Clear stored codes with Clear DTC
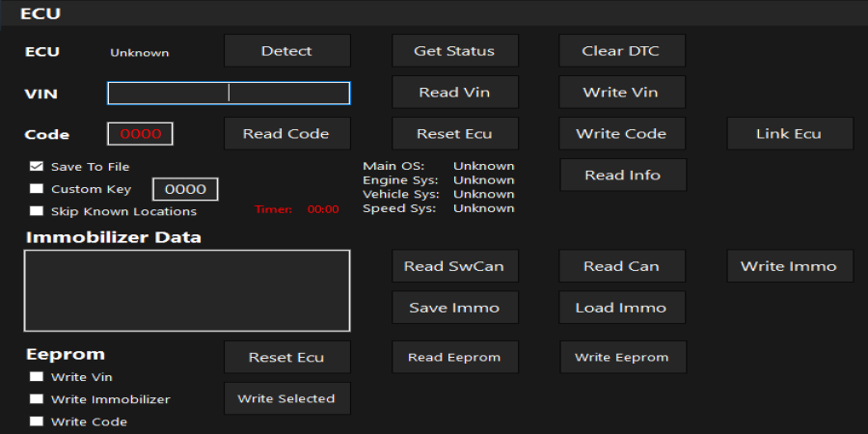Viewport: 868px width, 434px height. click(x=622, y=51)
